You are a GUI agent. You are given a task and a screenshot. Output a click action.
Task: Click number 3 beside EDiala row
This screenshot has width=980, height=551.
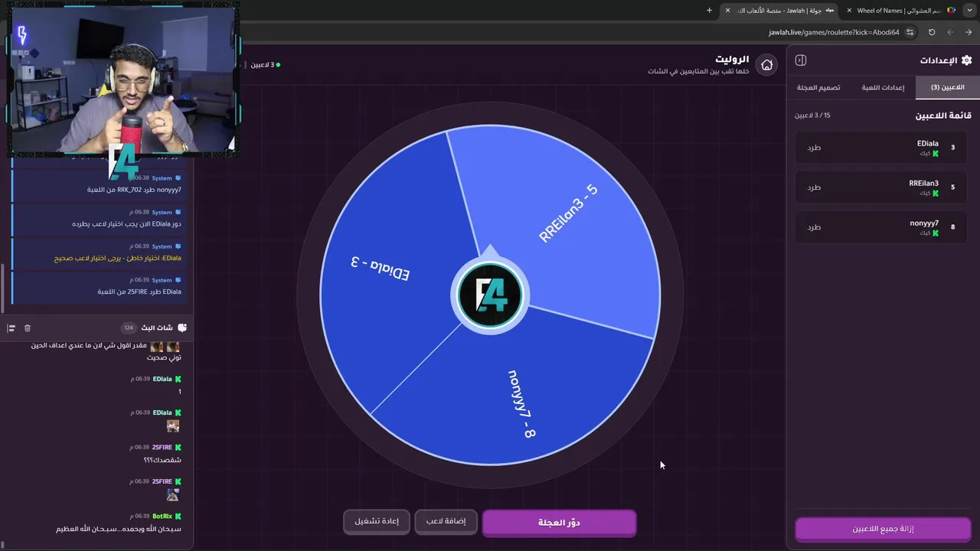tap(952, 147)
